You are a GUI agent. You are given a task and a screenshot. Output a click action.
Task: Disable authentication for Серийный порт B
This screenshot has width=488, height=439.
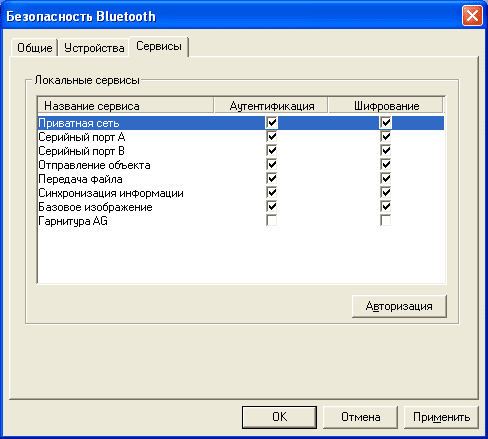(272, 151)
